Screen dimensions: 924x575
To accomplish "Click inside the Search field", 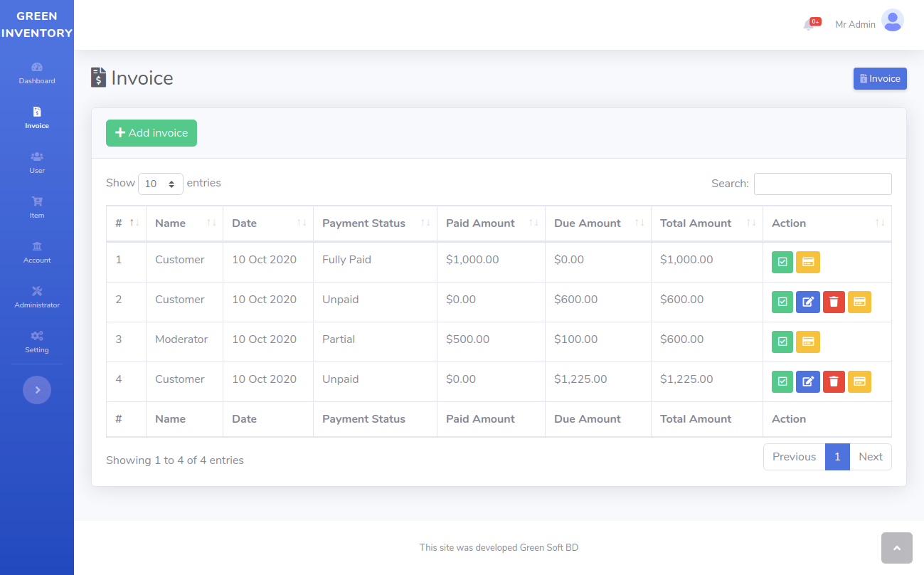I will (822, 184).
